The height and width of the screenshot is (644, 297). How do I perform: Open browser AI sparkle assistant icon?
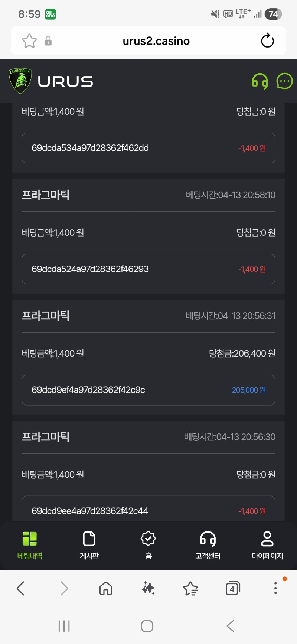[x=148, y=588]
